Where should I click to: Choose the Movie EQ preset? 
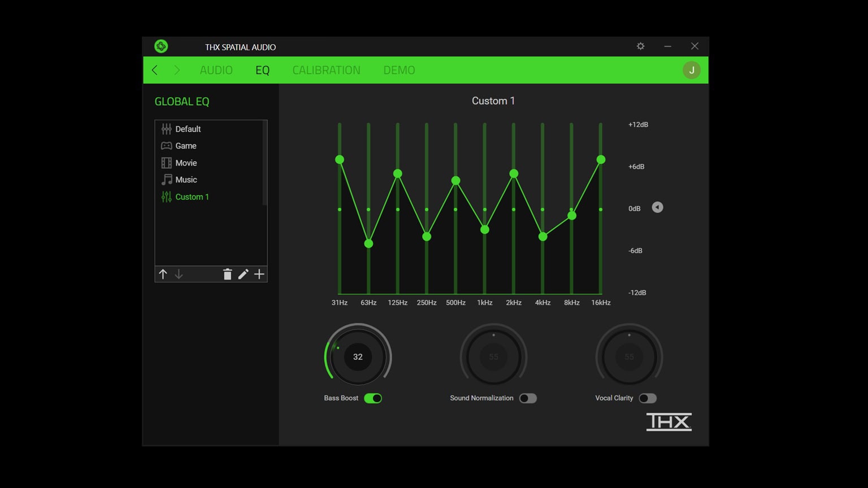[209, 163]
